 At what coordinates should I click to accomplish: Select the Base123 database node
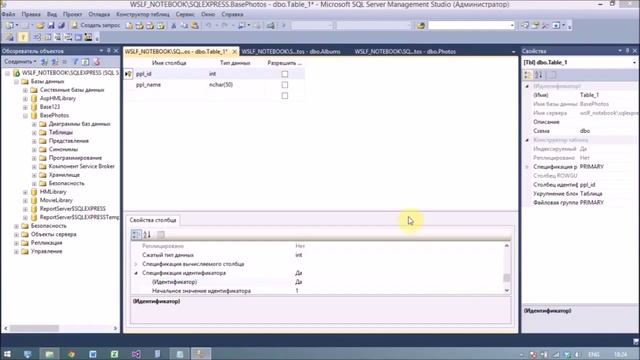pos(50,107)
